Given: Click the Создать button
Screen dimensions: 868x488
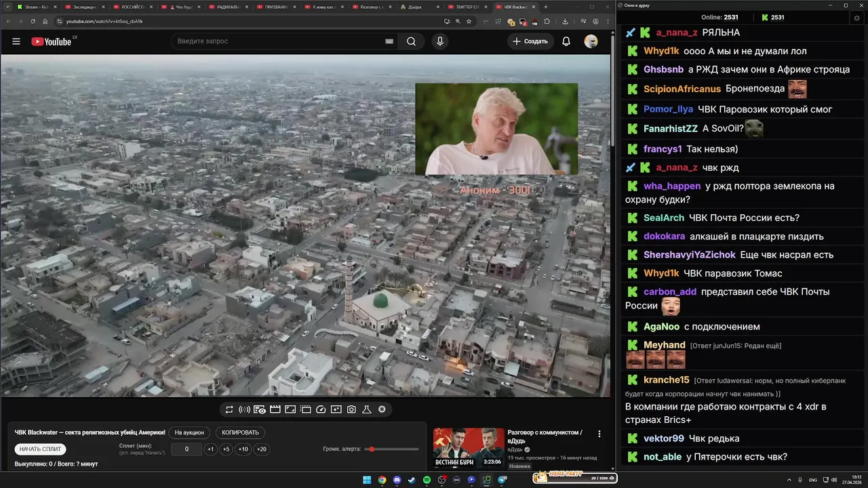Looking at the screenshot, I should 530,41.
